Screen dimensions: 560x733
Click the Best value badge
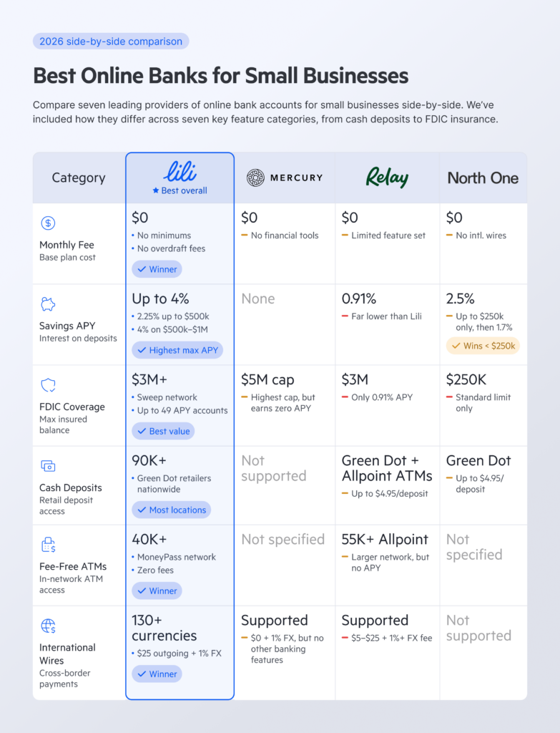163,431
